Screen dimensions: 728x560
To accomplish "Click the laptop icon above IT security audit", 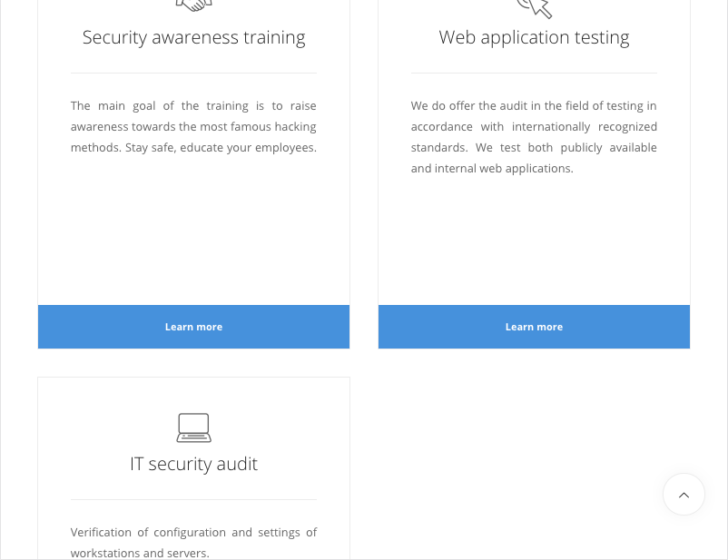I will (193, 427).
